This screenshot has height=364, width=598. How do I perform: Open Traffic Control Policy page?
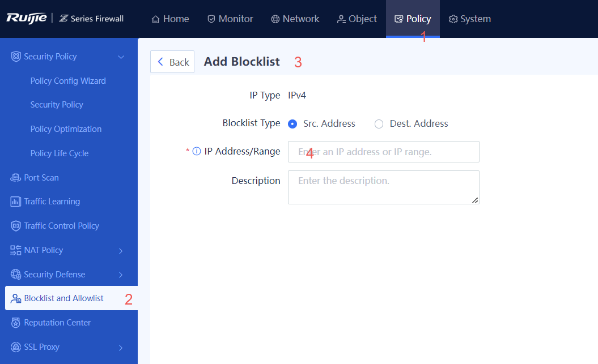pyautogui.click(x=61, y=226)
